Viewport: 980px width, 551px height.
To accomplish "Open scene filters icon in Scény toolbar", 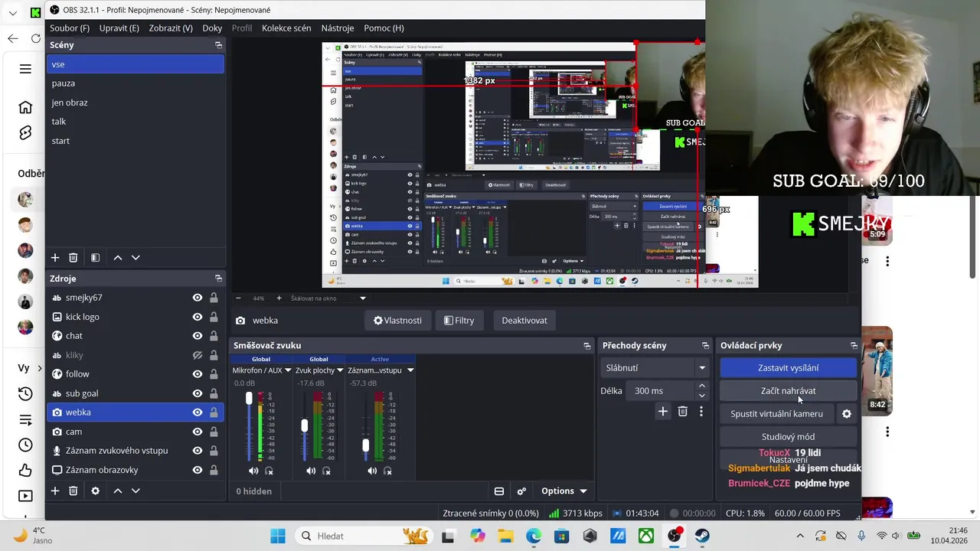I will coord(96,258).
